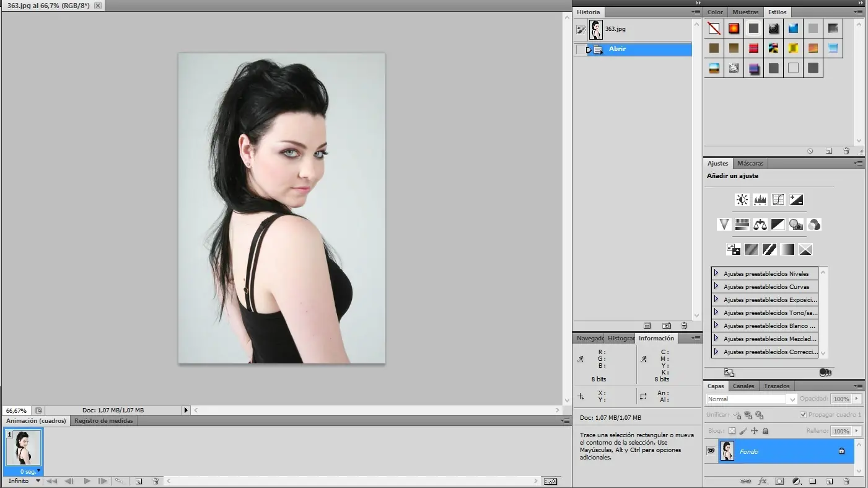Toggle the history brush source box beside Abrir

580,50
